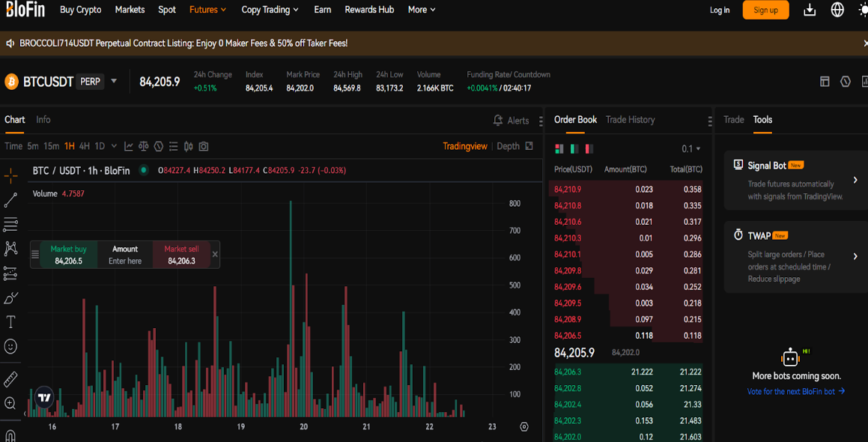Click the download app icon in header

[x=810, y=10]
